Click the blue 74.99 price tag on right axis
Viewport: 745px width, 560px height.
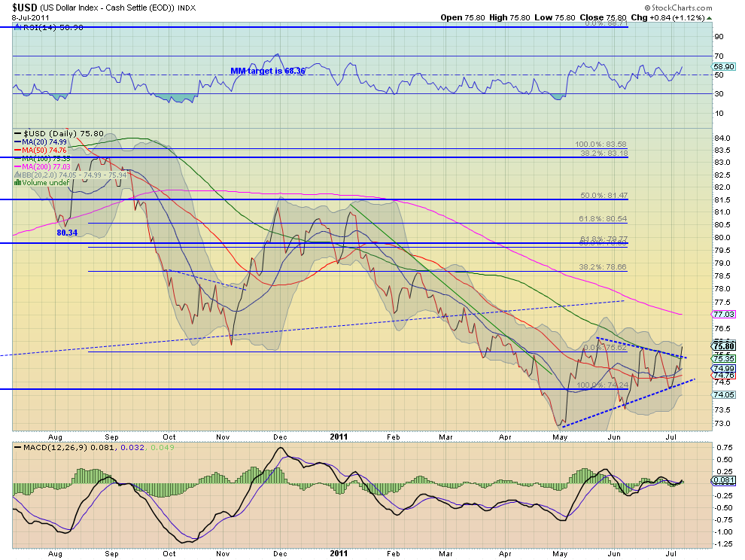(724, 368)
